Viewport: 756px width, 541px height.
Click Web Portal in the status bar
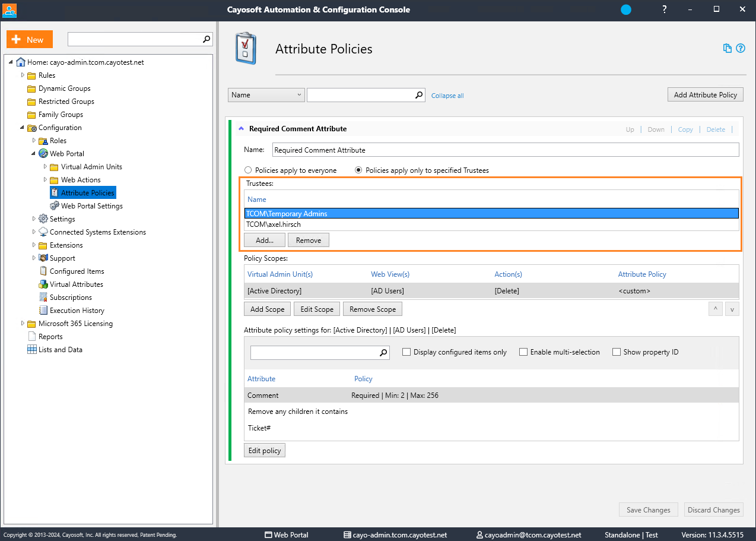point(287,534)
